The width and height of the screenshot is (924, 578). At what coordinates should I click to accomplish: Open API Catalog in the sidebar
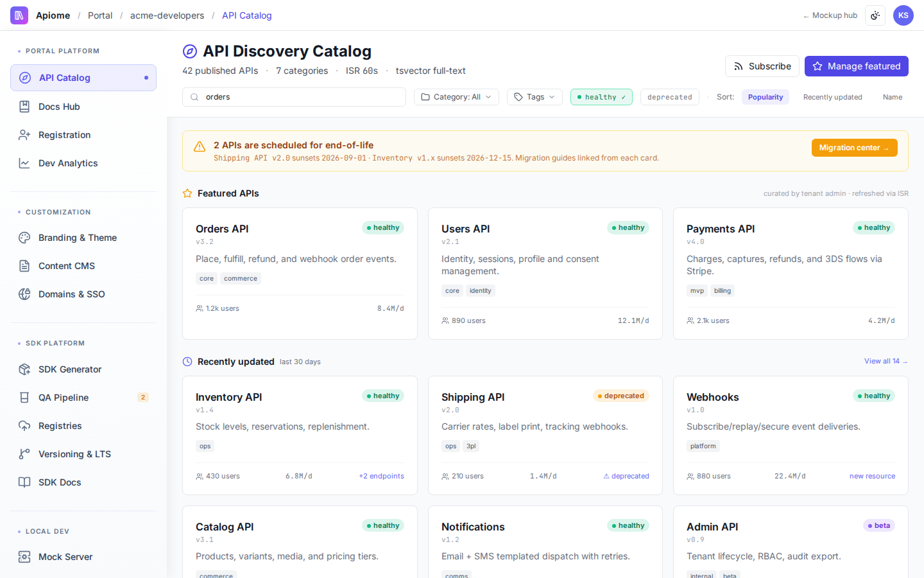(x=83, y=78)
